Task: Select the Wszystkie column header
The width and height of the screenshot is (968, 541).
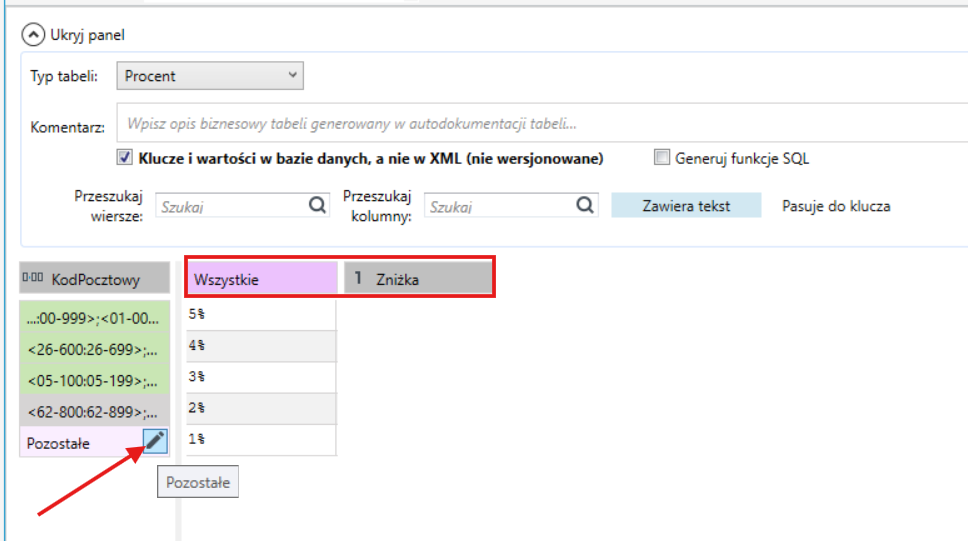Action: pos(262,278)
